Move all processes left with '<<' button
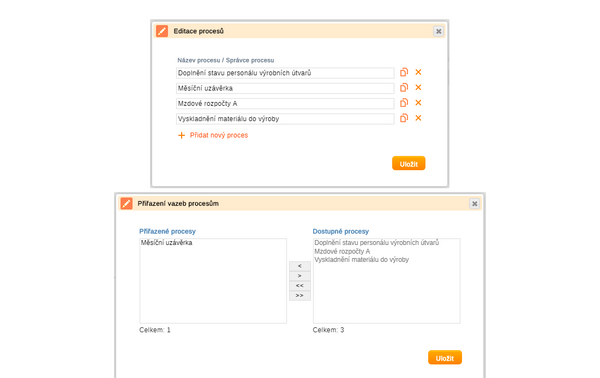 (x=300, y=286)
